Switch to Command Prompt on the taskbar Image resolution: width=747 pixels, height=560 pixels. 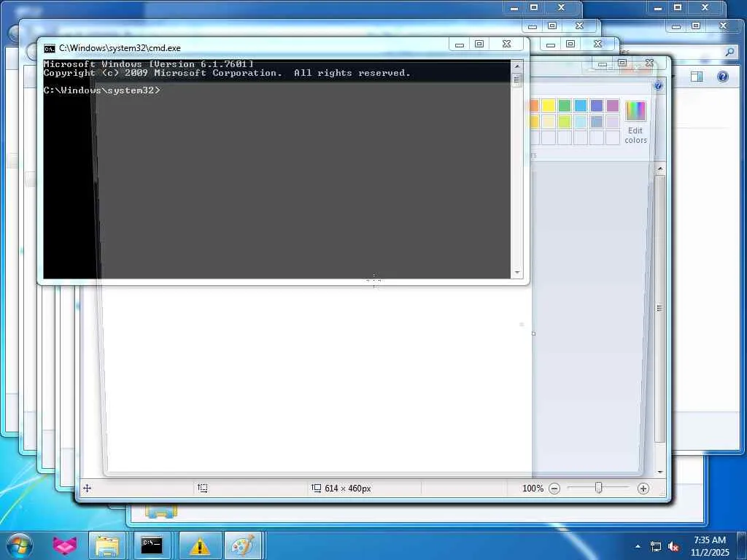[x=152, y=545]
